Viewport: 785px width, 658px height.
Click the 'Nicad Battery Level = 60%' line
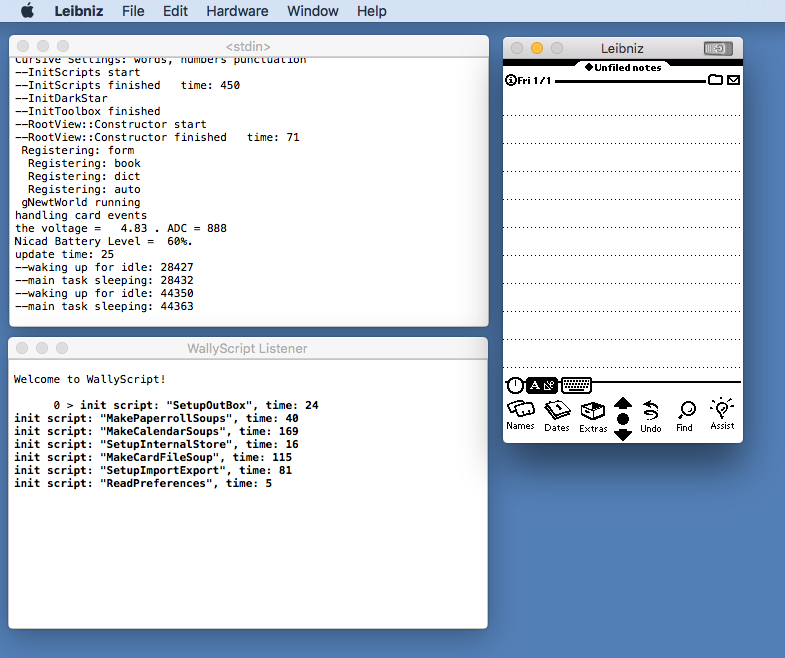click(104, 241)
